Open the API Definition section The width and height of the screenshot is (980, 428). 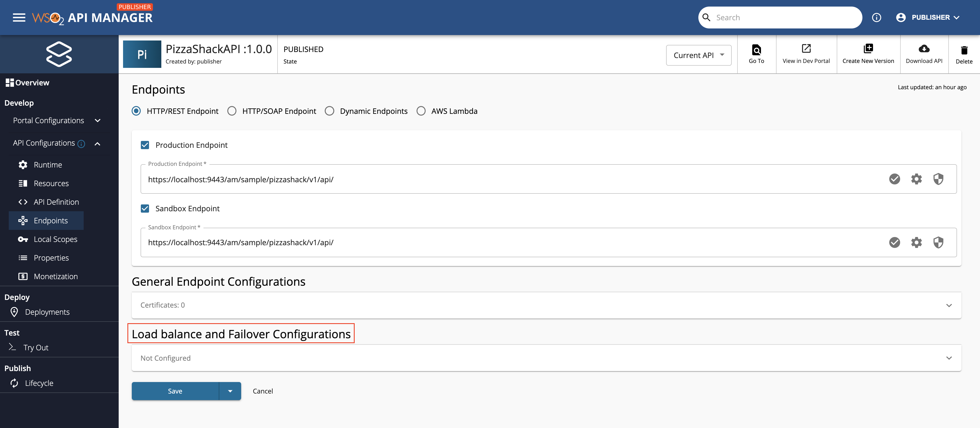(x=56, y=202)
